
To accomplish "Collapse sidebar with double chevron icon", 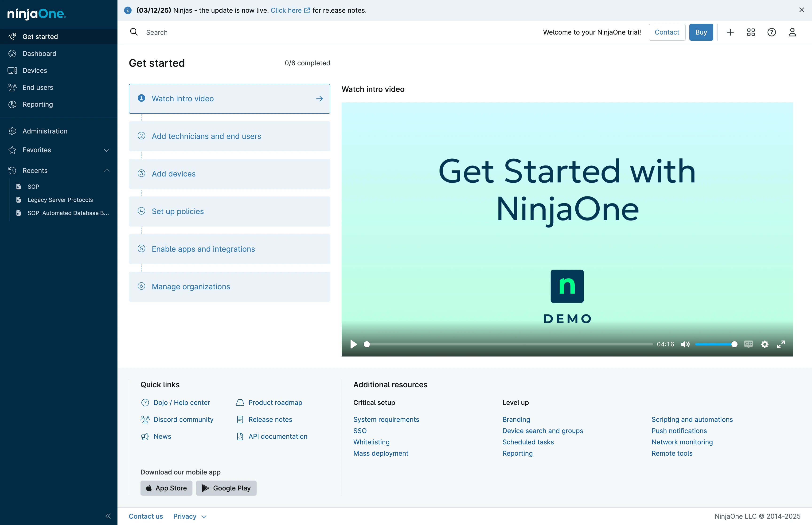I will (x=108, y=516).
